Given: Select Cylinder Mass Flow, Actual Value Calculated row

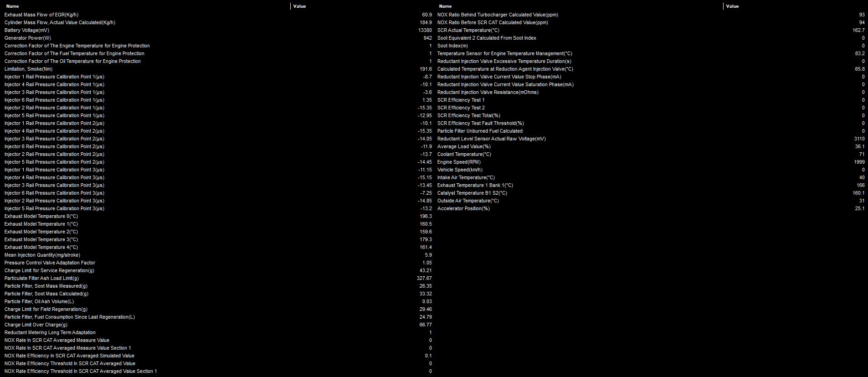Looking at the screenshot, I should (218, 22).
